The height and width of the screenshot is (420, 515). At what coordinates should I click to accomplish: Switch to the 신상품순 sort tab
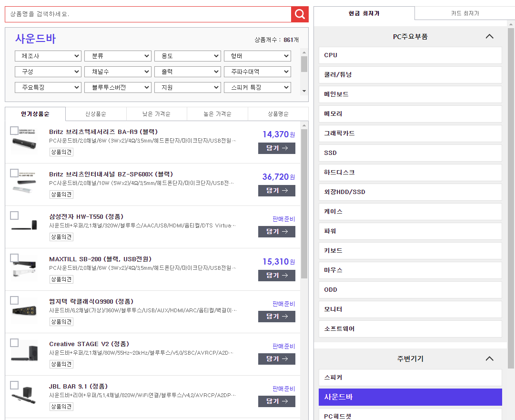(96, 114)
